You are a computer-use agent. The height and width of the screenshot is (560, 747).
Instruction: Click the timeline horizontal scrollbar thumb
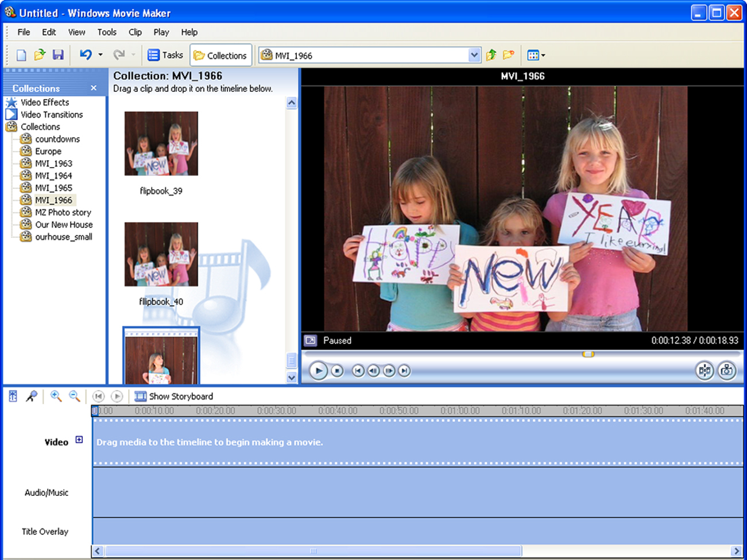click(x=313, y=551)
